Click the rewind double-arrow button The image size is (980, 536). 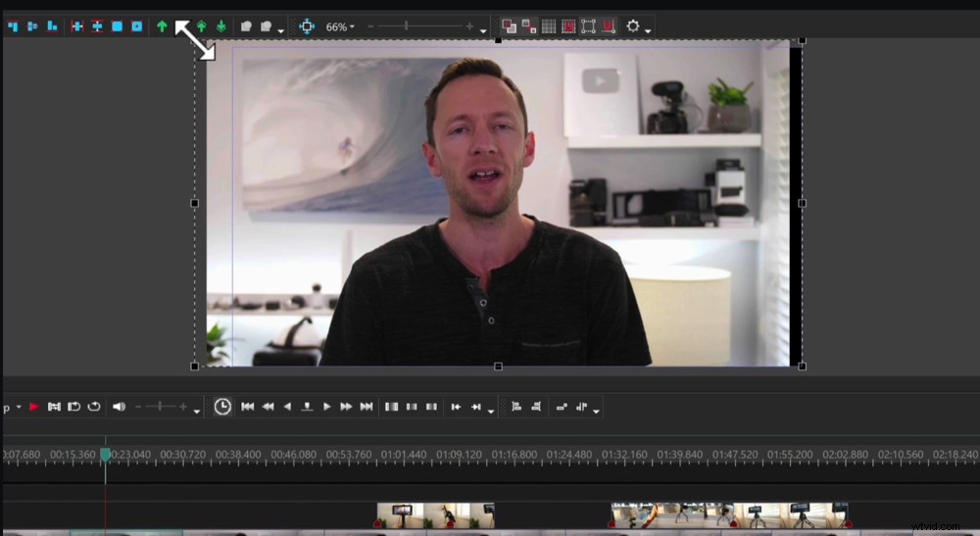(x=269, y=407)
